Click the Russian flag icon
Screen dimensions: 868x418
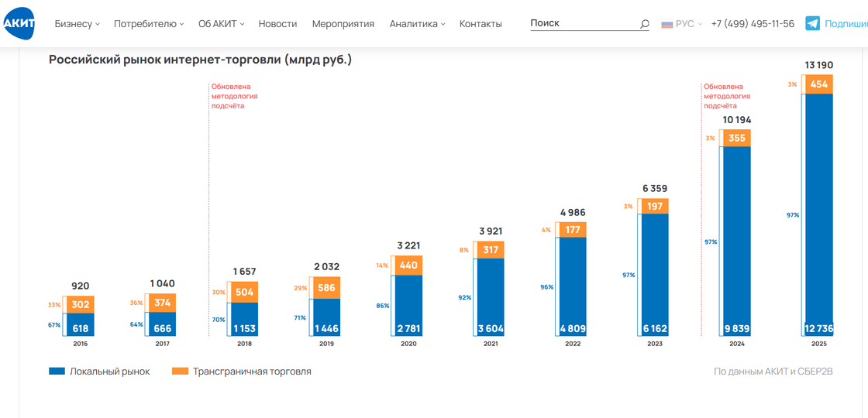point(666,24)
